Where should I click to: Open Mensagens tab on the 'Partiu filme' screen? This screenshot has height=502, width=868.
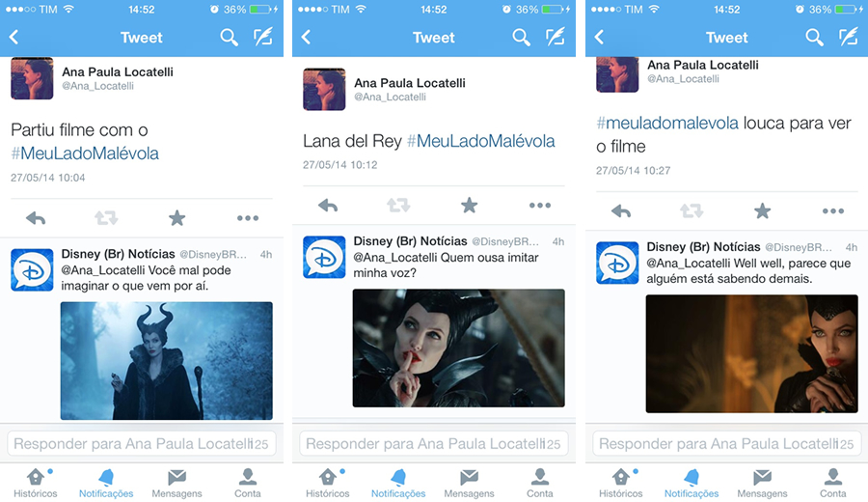coord(177,483)
